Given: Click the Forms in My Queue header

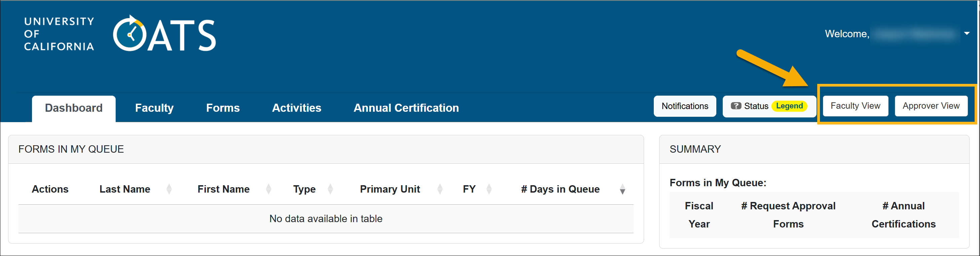Looking at the screenshot, I should 71,149.
